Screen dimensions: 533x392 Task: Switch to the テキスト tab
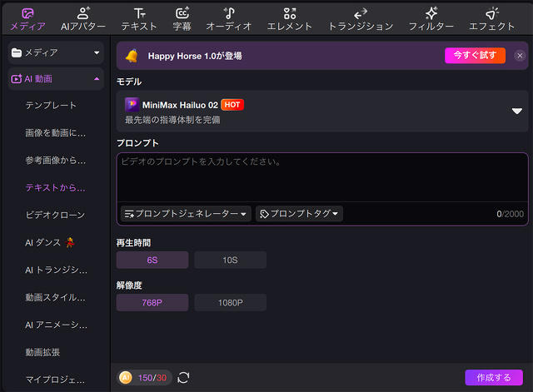point(139,19)
